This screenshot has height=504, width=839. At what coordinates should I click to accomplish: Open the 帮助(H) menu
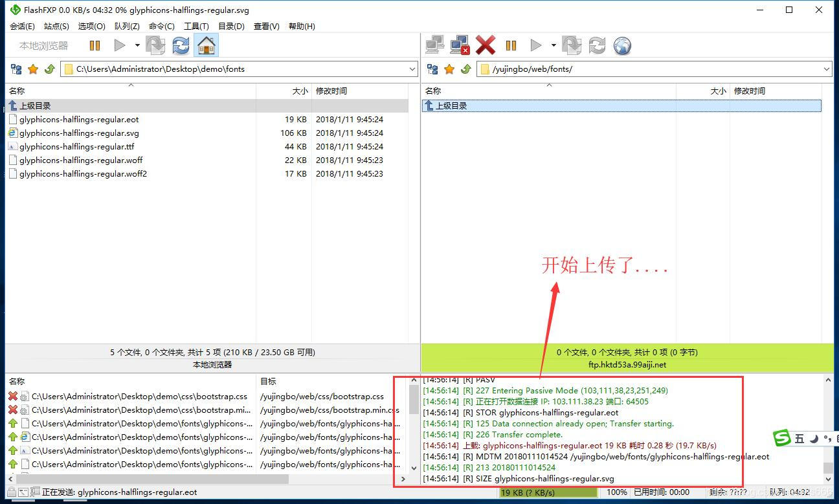(302, 27)
